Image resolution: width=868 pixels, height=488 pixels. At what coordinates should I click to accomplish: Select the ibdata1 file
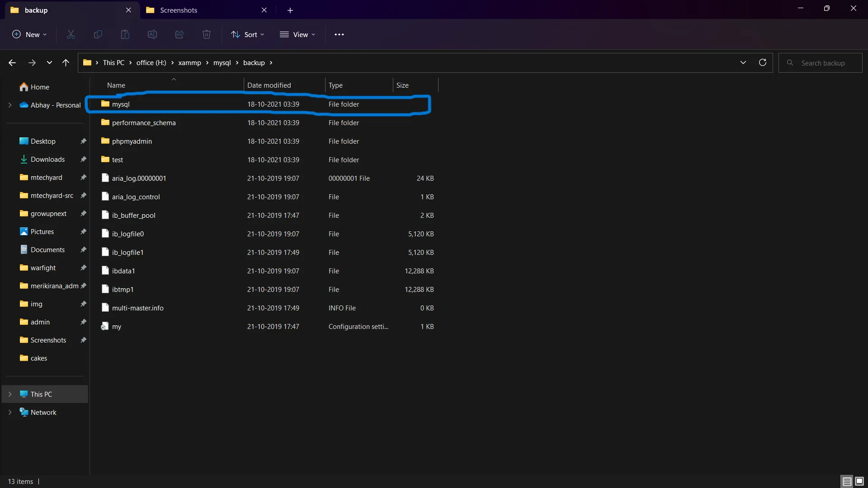[123, 271]
